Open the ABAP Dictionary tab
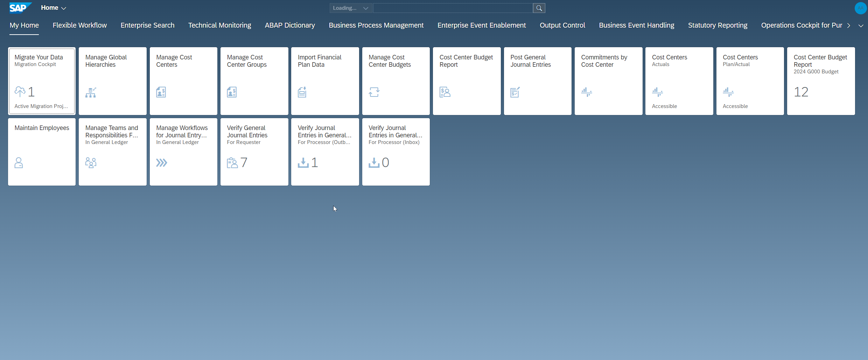 [x=290, y=25]
